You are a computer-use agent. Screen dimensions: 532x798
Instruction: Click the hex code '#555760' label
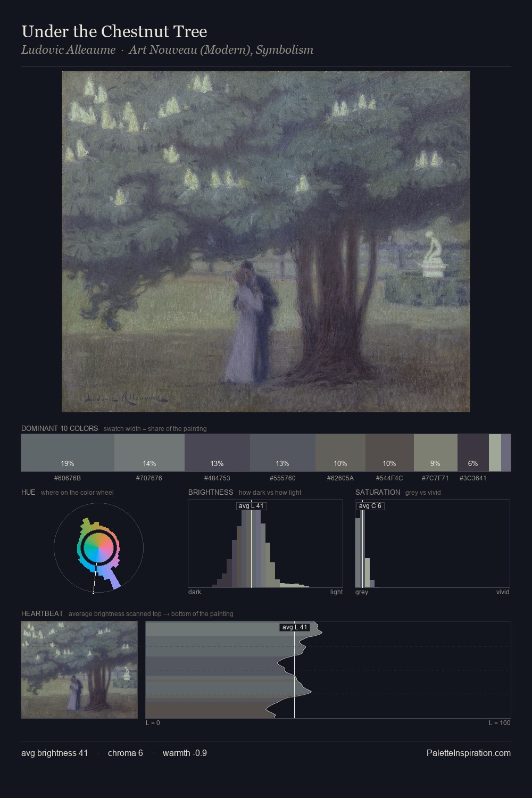pyautogui.click(x=282, y=478)
